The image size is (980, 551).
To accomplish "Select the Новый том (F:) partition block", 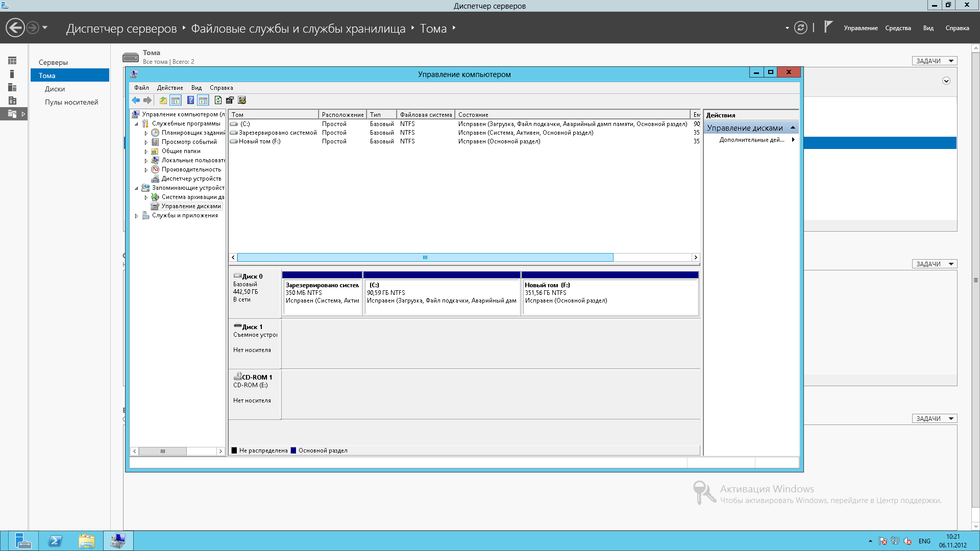I will 610,293.
